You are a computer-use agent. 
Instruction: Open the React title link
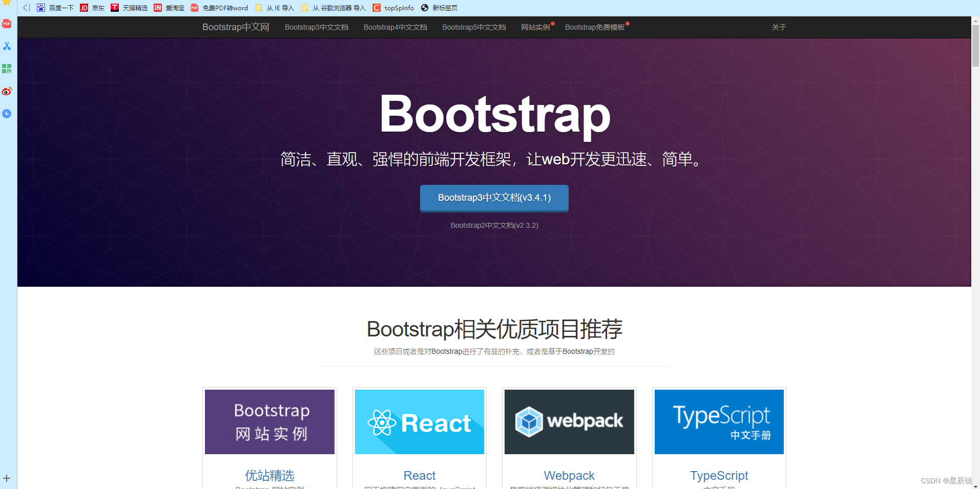point(420,476)
